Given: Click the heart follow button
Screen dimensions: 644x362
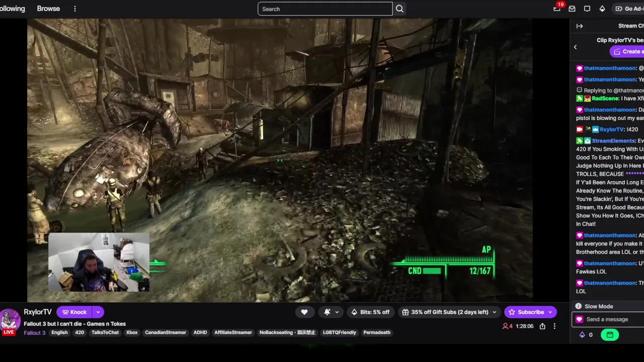Looking at the screenshot, I should coord(304,312).
